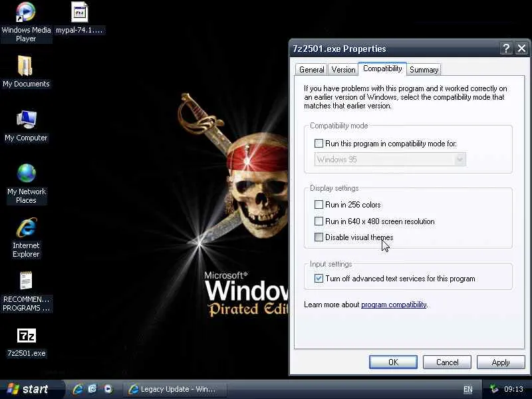Click Apply in the Properties dialog

click(x=501, y=362)
